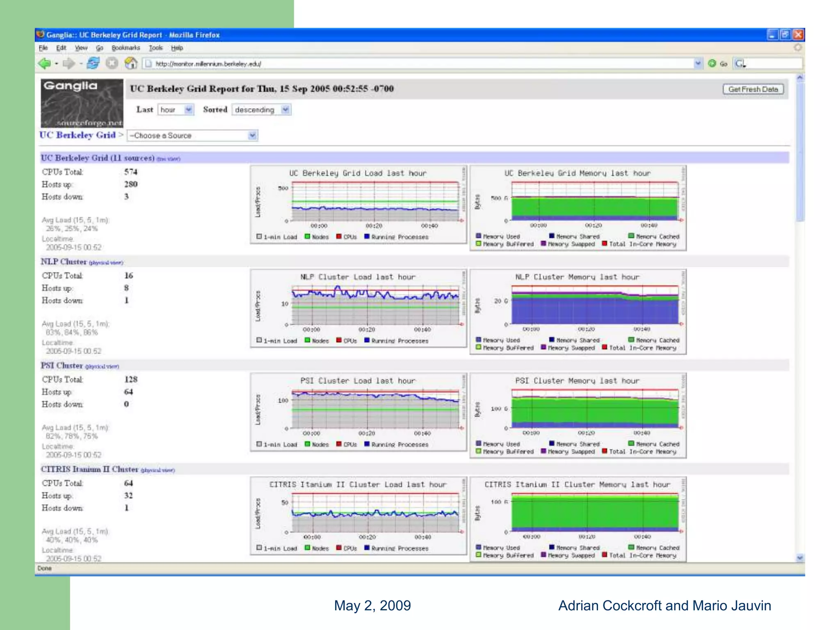Open UC Berkeley Grid (11 sources) heading link
Viewport: 840px width, 630px height.
(98, 158)
